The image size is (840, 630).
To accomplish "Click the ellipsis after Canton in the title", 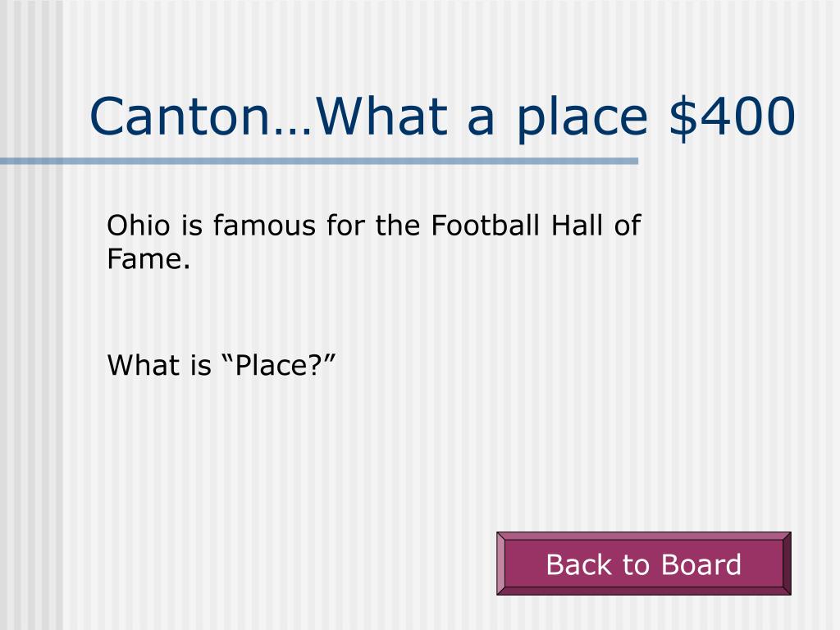I will [293, 130].
